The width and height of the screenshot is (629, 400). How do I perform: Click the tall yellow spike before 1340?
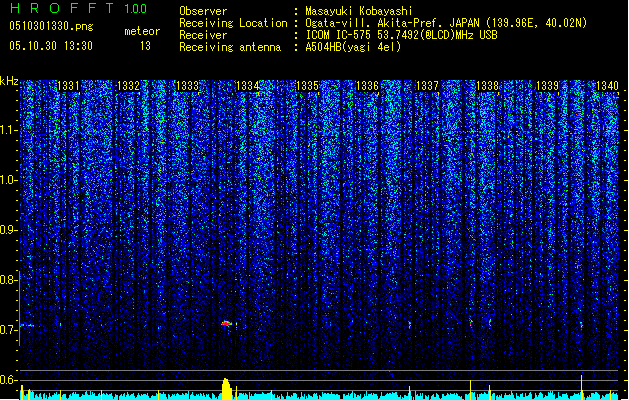(x=582, y=387)
